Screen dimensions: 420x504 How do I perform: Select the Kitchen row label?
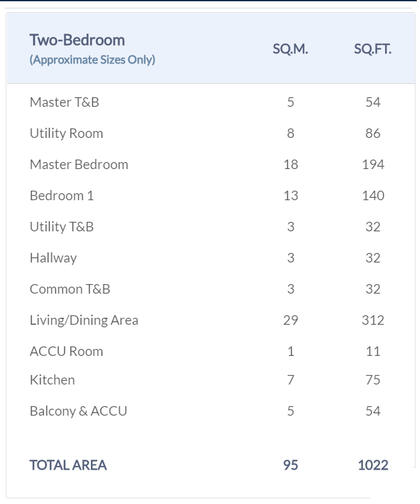tap(52, 379)
